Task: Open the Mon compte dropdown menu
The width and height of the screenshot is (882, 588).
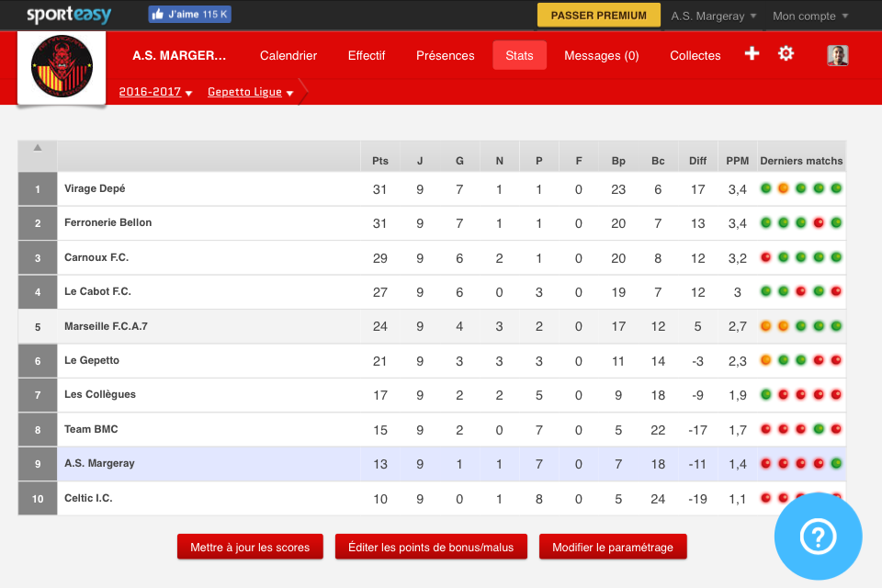Action: [x=809, y=16]
